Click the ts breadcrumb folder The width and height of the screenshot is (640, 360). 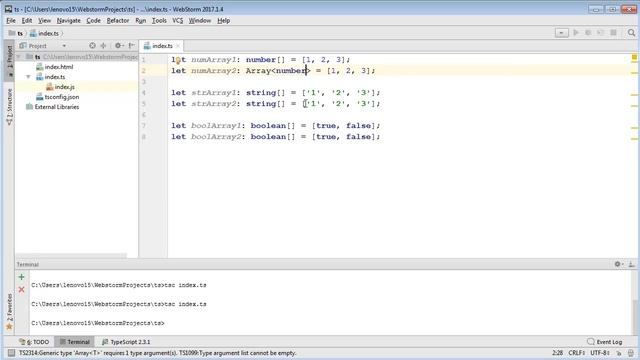[16, 33]
